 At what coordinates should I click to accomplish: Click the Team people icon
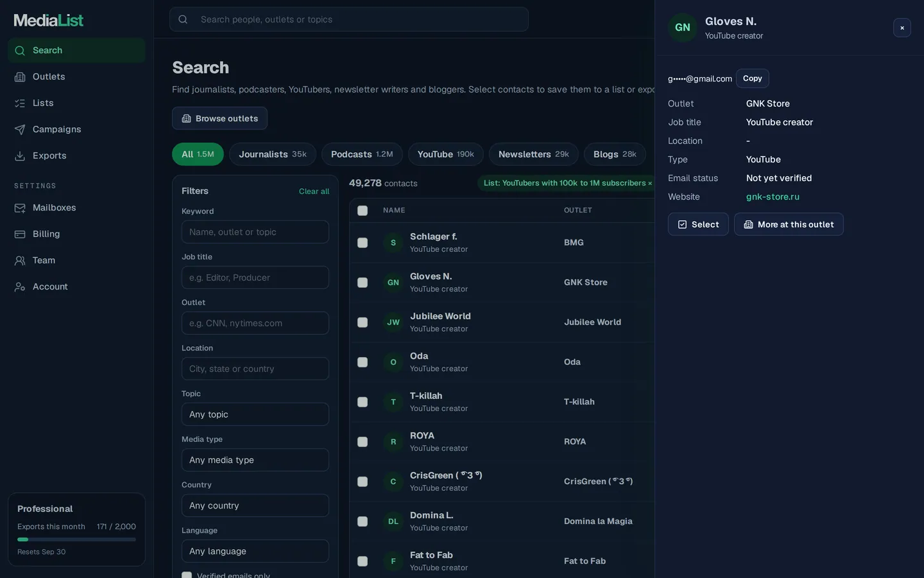pyautogui.click(x=20, y=261)
